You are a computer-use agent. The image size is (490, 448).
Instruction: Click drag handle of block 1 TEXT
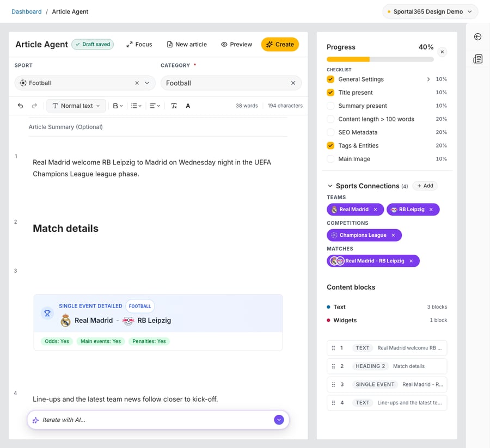point(333,348)
